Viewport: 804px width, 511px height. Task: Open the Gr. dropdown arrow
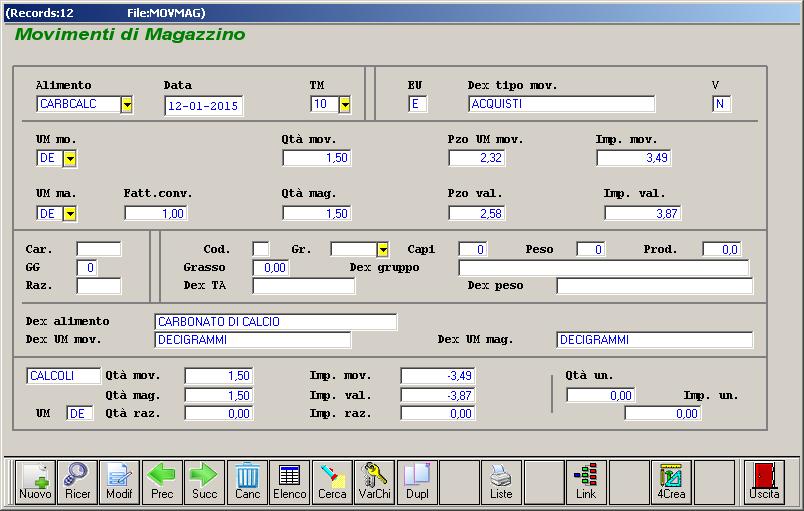pyautogui.click(x=383, y=250)
